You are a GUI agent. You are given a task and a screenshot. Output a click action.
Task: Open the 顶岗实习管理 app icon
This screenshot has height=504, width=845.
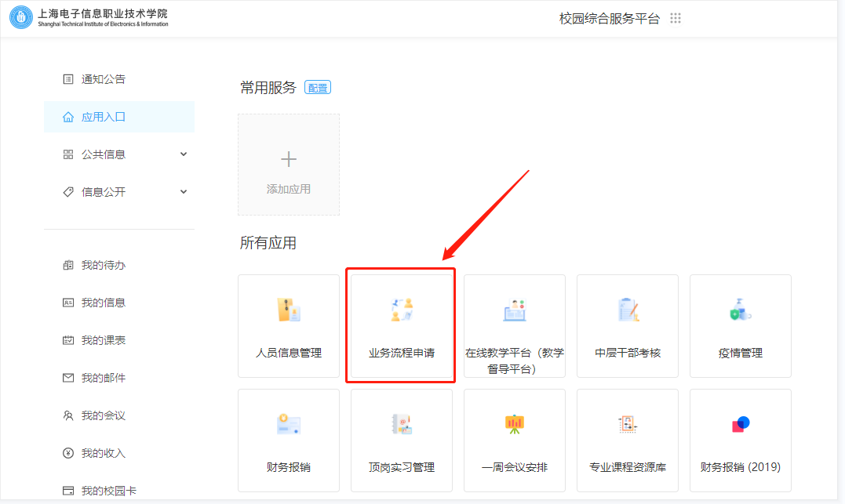tap(401, 425)
